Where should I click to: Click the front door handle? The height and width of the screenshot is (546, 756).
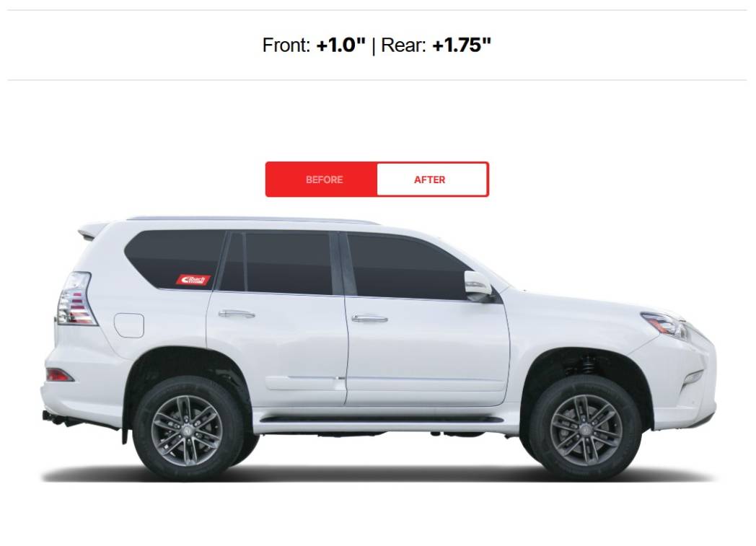369,319
